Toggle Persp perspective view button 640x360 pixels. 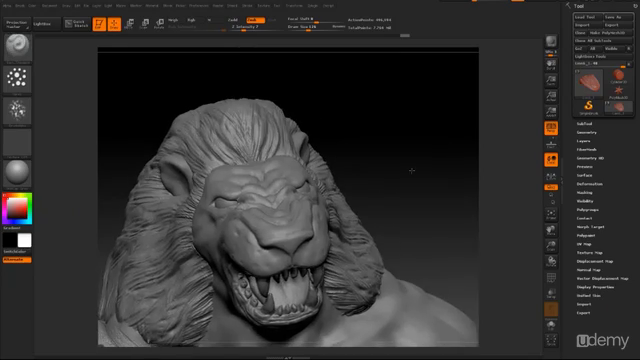551,128
